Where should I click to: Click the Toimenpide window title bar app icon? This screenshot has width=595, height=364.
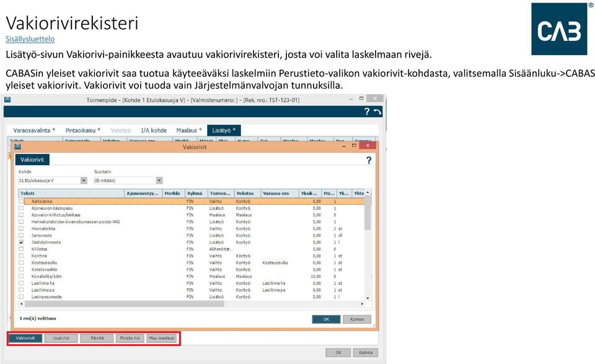point(7,100)
